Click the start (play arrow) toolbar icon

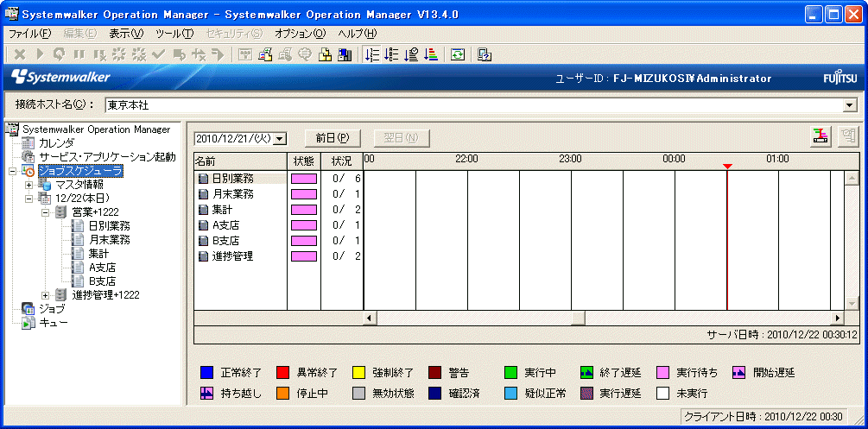point(40,54)
